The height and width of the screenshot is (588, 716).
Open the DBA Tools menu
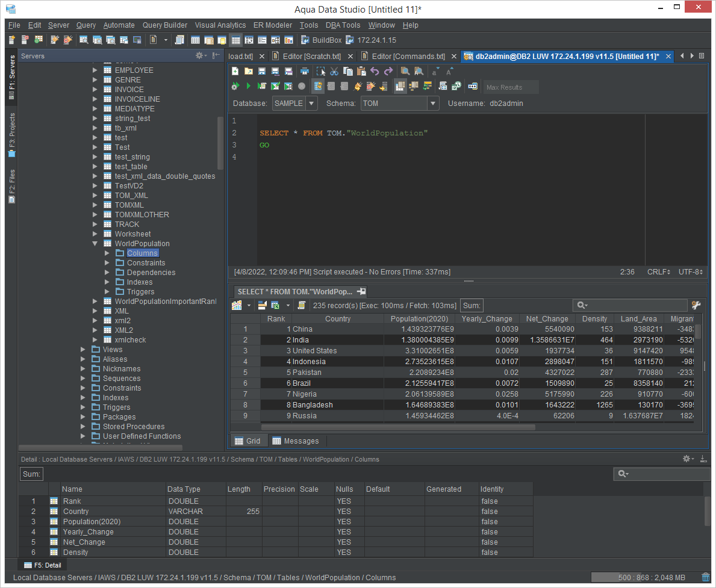[x=343, y=25]
